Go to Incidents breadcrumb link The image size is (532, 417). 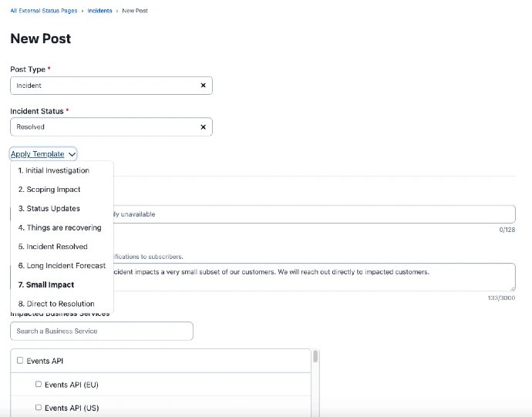pos(99,11)
